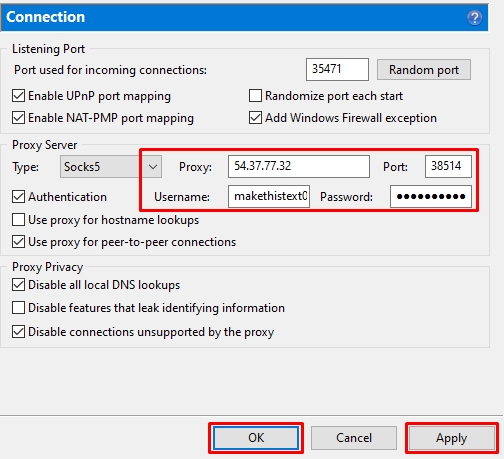
Task: Uncheck Add Windows Firewall exception
Action: pos(255,118)
